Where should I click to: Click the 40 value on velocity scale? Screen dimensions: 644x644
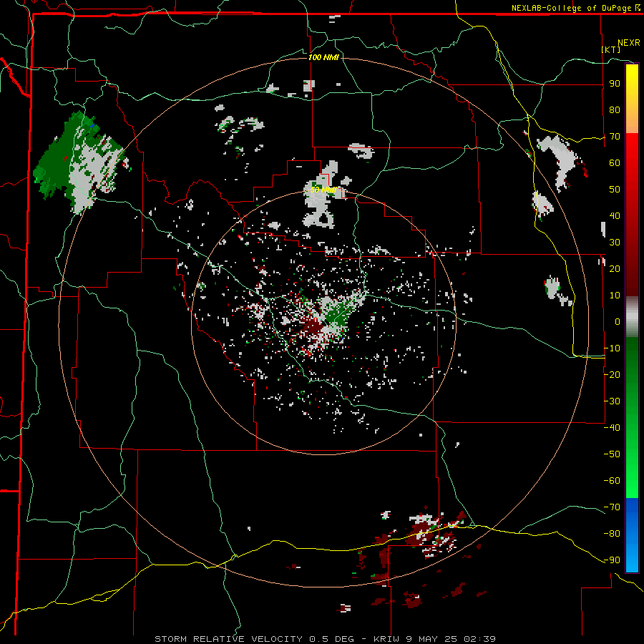(615, 215)
